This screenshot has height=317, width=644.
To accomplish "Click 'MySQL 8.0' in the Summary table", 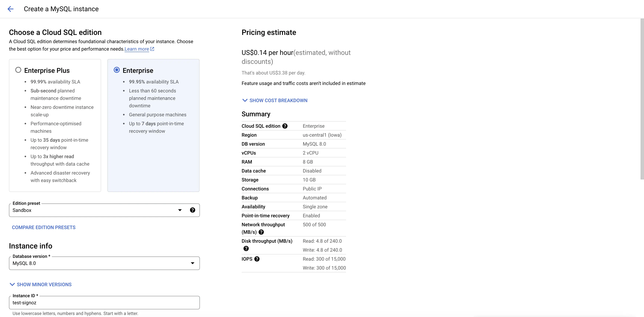I will (314, 144).
